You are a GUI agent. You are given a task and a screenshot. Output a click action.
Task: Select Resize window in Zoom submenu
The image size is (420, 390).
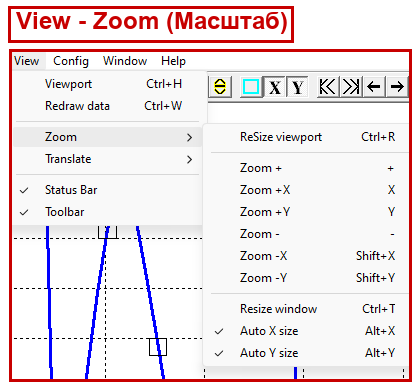(306, 309)
